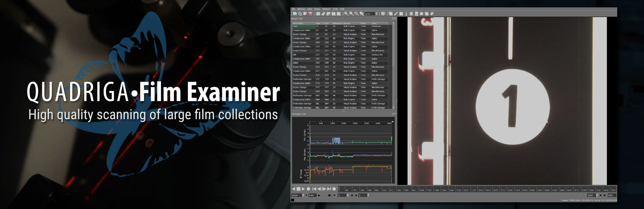Click the cascade windows toolbar icon
The width and height of the screenshot is (644, 209).
(323, 14)
